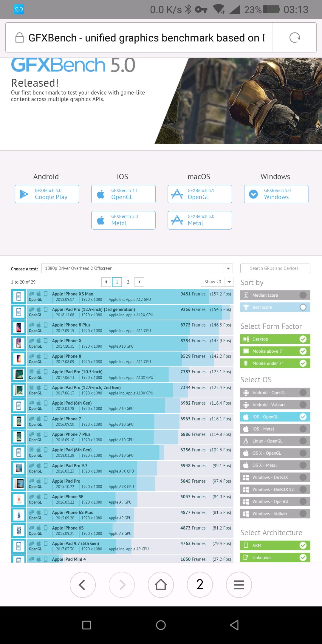Enable the OS X - Metal filter

pos(275,465)
